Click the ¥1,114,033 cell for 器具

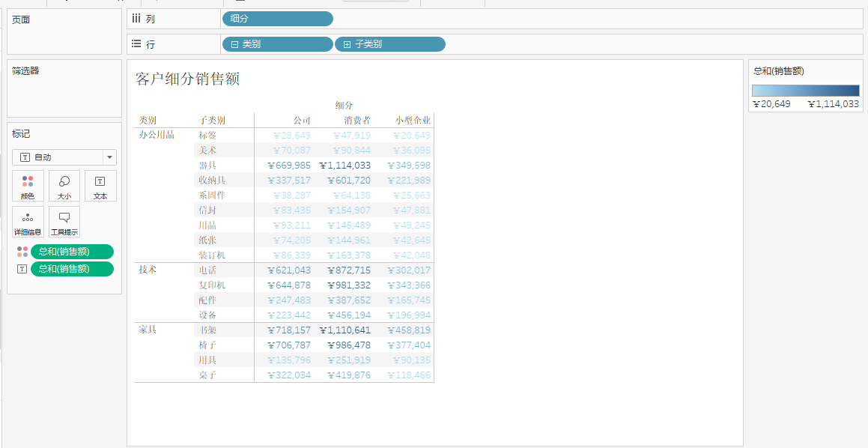tap(345, 166)
